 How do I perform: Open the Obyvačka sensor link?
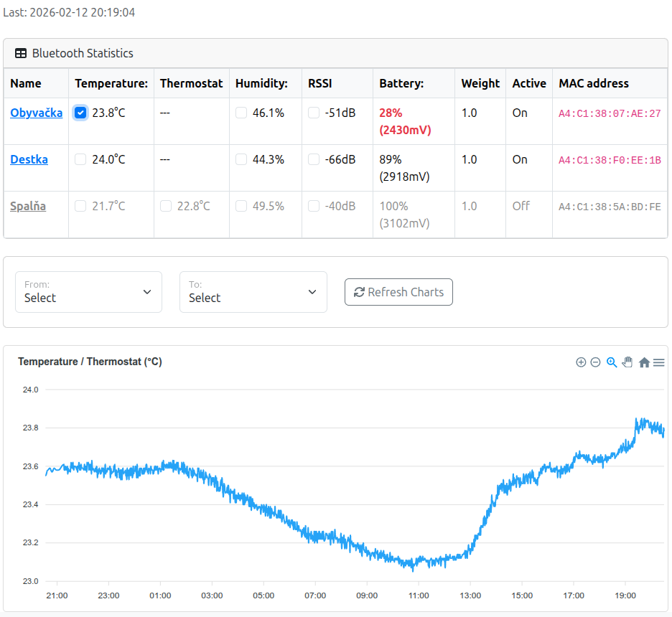tap(36, 113)
